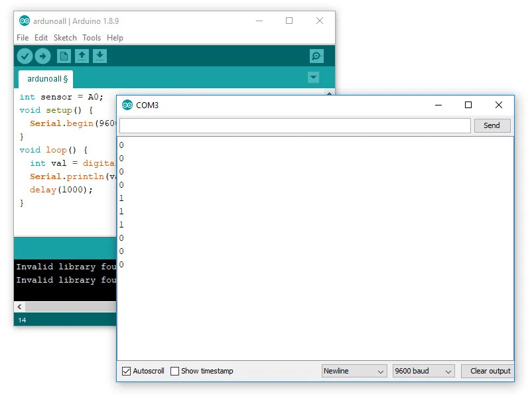The width and height of the screenshot is (532, 408).
Task: Close the Arduino IDE window
Action: (x=320, y=21)
